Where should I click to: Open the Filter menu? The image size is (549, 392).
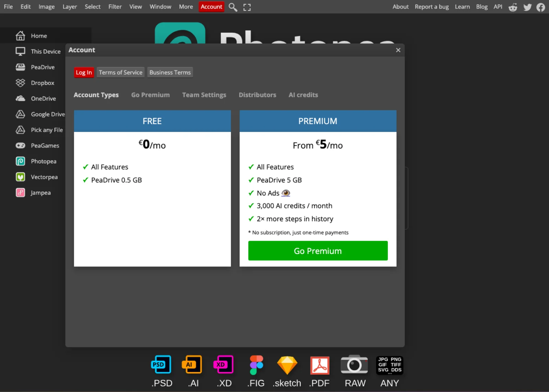click(115, 7)
